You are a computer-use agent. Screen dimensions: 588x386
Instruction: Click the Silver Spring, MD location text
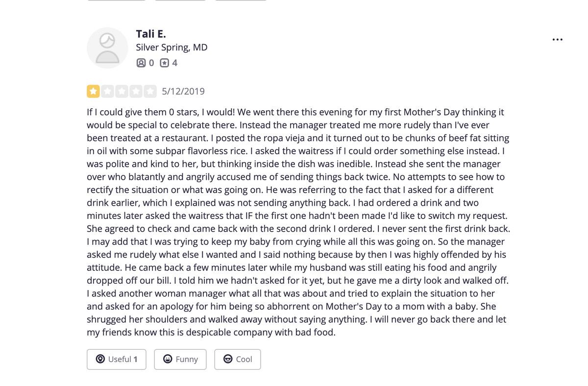tap(171, 48)
